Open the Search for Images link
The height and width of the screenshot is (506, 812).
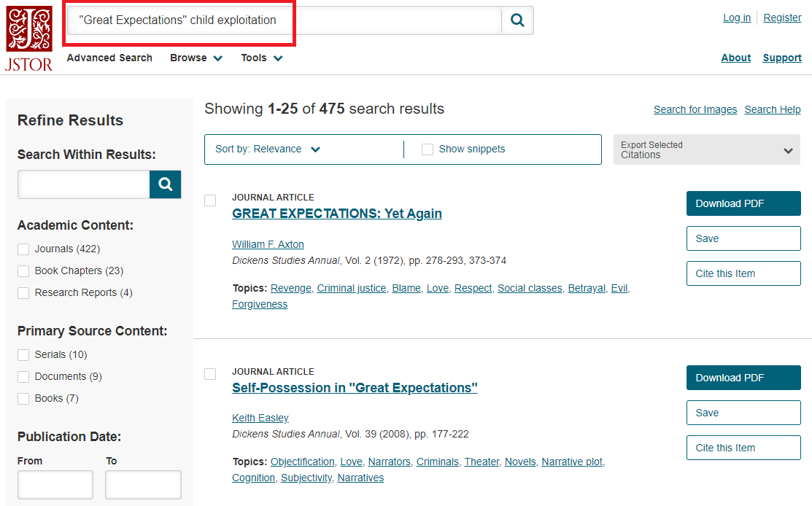click(x=695, y=109)
